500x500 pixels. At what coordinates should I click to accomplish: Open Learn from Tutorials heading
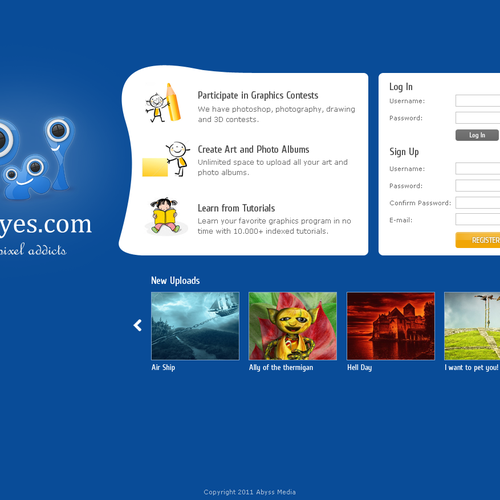236,208
